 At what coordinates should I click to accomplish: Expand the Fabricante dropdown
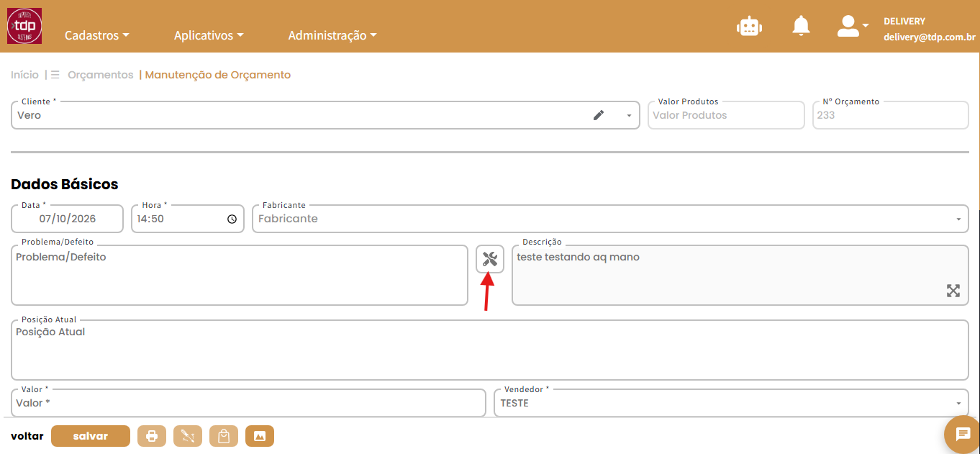[958, 219]
